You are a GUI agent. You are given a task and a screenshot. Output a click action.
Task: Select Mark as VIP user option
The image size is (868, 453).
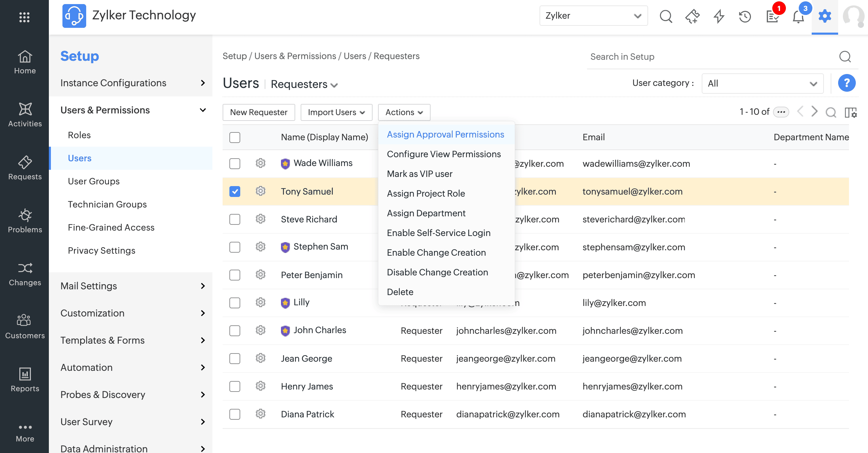[x=419, y=174]
